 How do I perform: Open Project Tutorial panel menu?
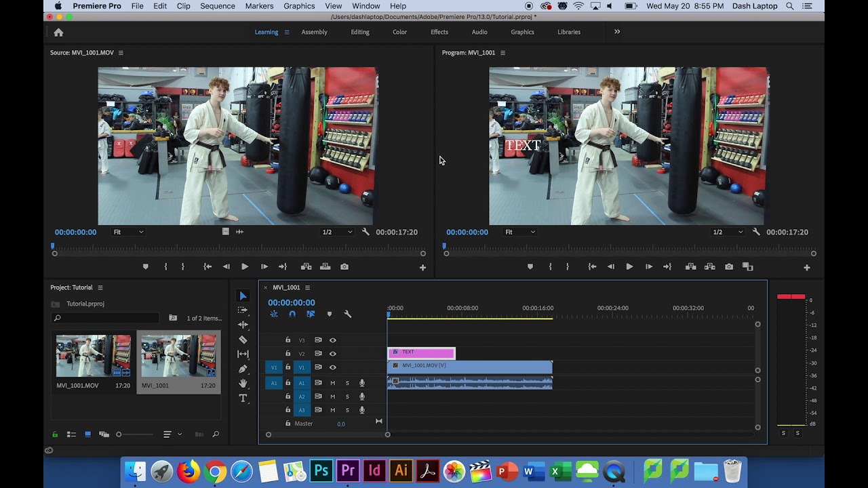tap(100, 287)
